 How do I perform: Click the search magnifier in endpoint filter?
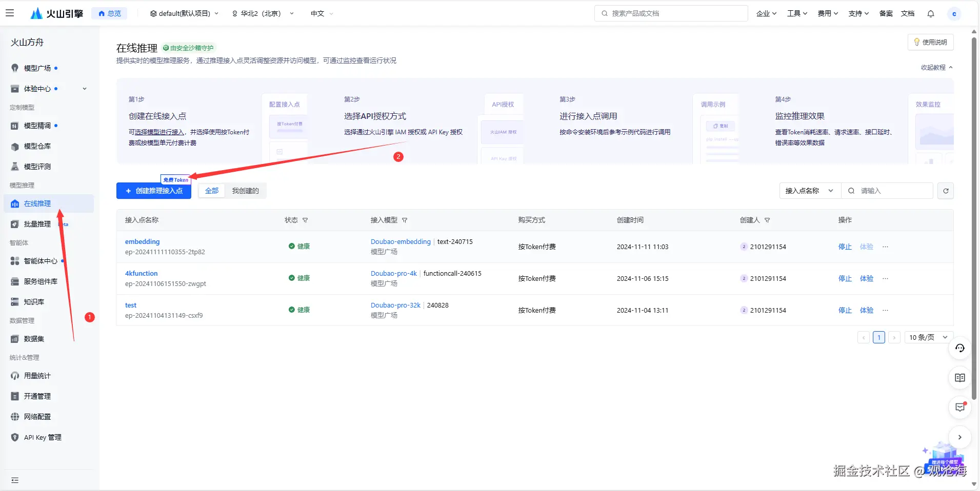click(x=851, y=191)
